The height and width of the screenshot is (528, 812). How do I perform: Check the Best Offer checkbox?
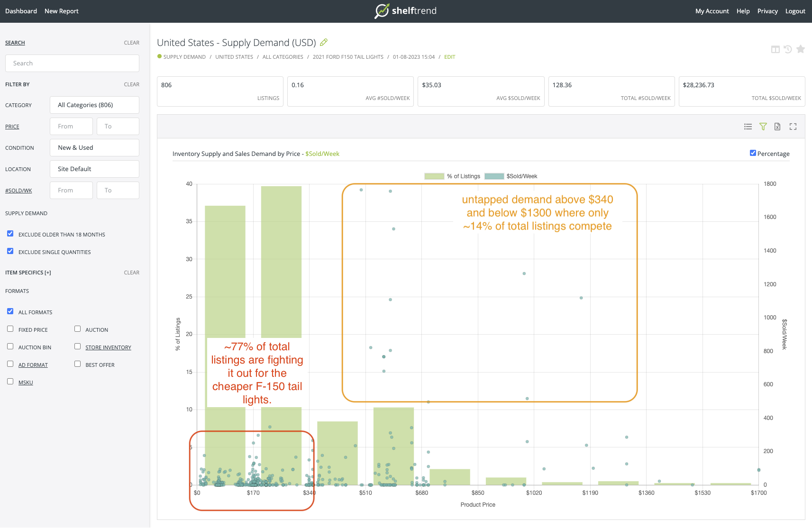click(x=77, y=364)
